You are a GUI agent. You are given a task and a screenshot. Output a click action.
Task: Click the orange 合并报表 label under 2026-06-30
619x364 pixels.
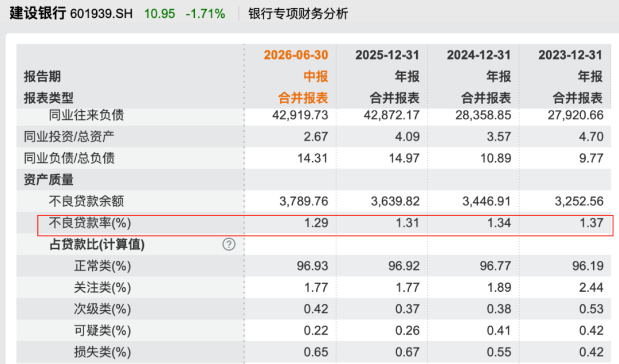click(x=303, y=97)
